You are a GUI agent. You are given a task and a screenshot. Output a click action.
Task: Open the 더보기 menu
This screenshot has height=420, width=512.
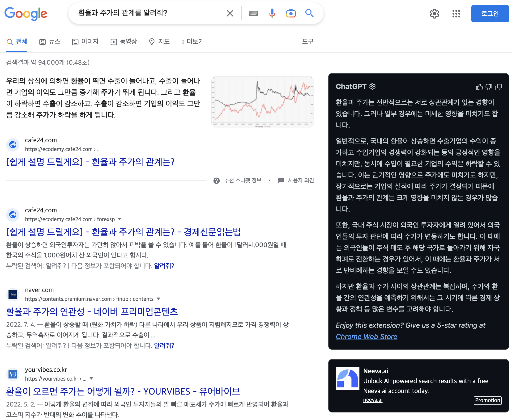coord(193,42)
